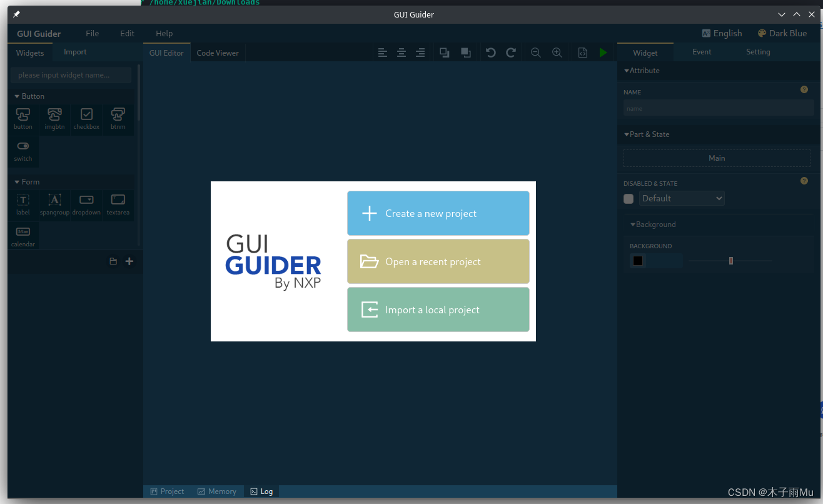Open the File menu
This screenshot has height=504, width=823.
pos(92,33)
